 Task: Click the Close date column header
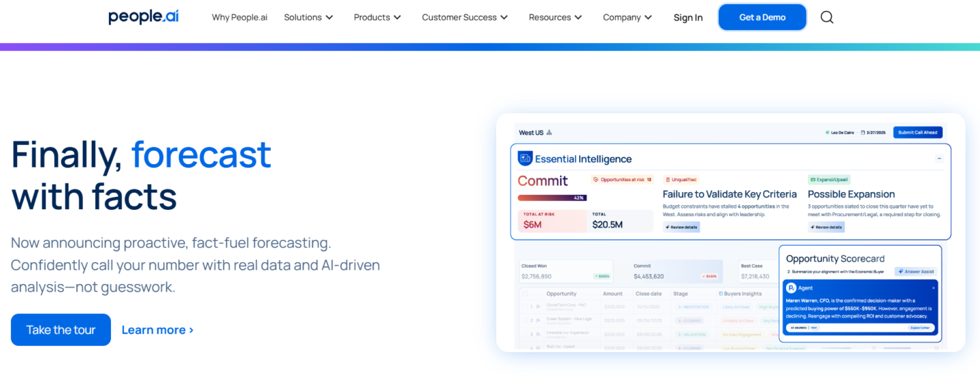(x=649, y=294)
